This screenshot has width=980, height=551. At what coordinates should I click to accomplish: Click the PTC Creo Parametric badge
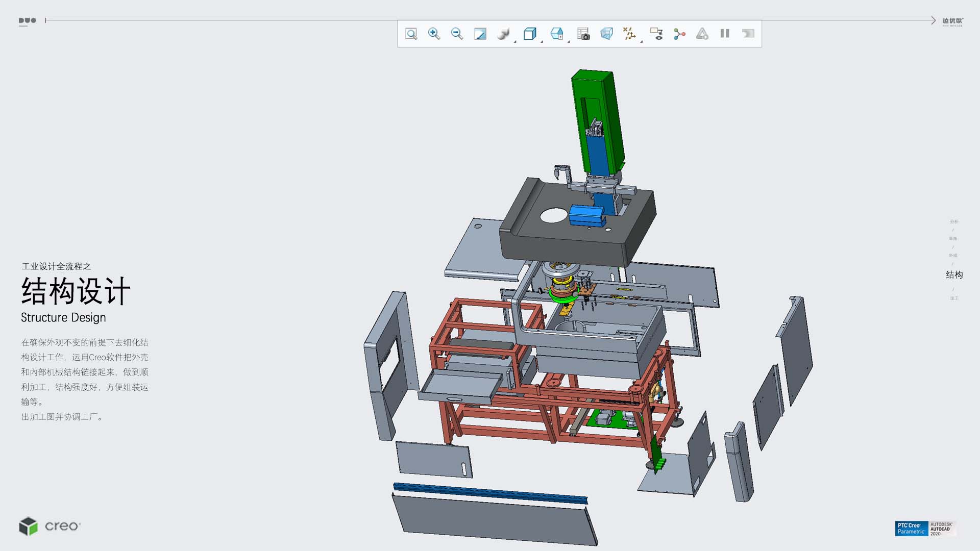click(x=911, y=529)
